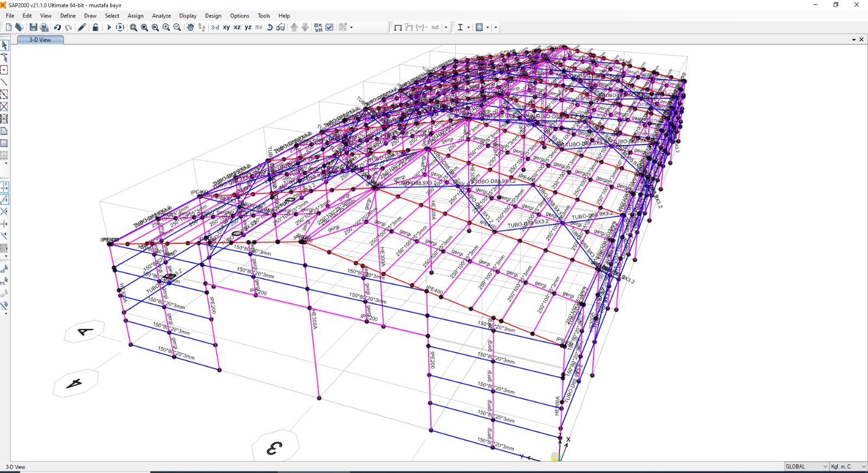
Task: Expand the I-section frame dropdown arrow
Action: [468, 27]
